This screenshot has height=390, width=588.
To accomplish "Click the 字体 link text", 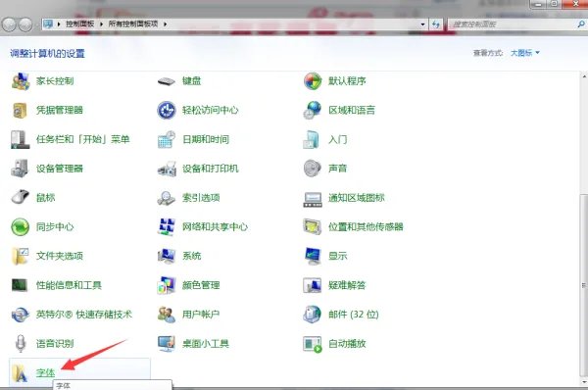I will coord(46,372).
